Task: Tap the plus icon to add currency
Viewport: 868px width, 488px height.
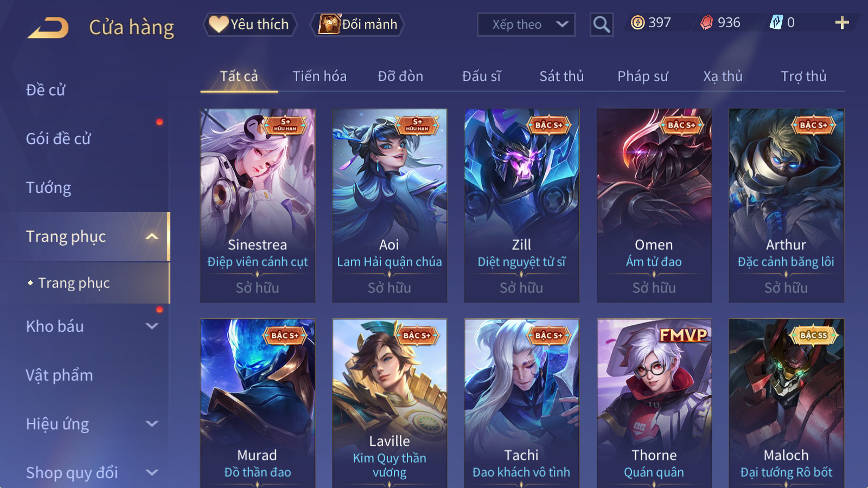Action: [841, 23]
